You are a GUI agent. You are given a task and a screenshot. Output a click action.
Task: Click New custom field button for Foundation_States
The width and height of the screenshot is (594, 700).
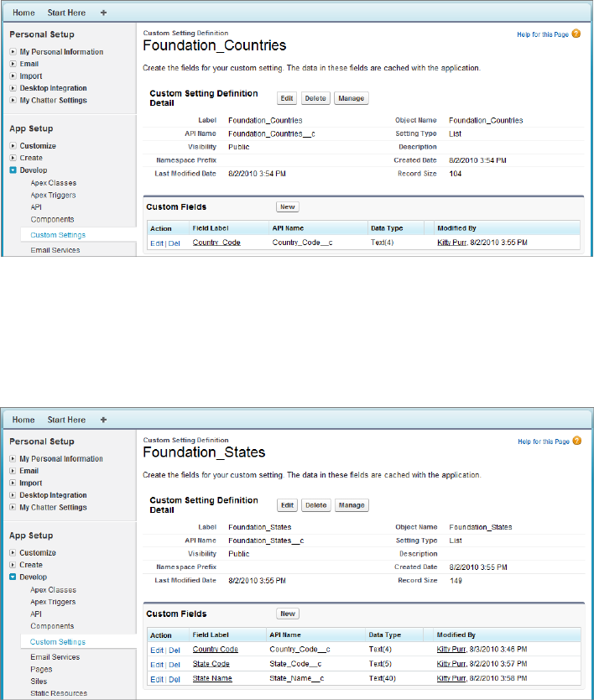(x=288, y=614)
